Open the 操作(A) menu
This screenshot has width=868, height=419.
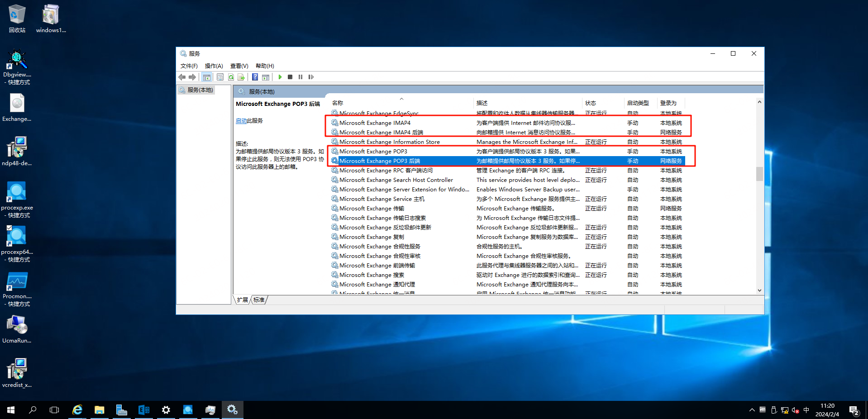click(214, 66)
